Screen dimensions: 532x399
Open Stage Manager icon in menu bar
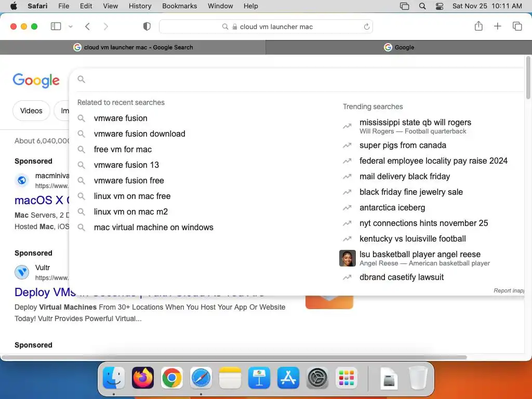pos(404,6)
